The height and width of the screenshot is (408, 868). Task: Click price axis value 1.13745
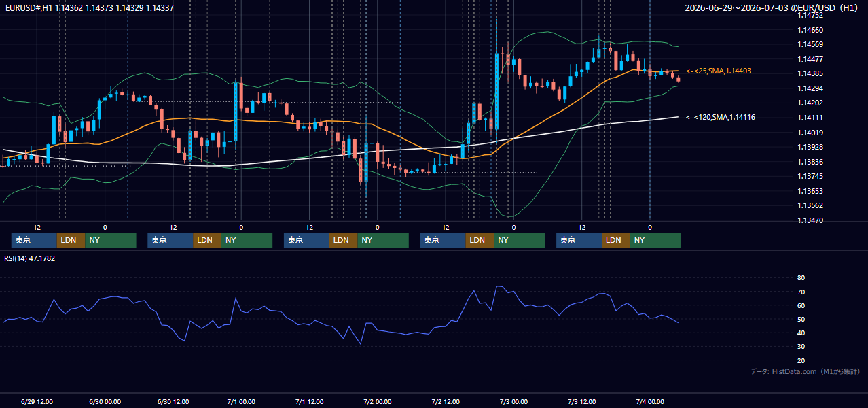(810, 176)
